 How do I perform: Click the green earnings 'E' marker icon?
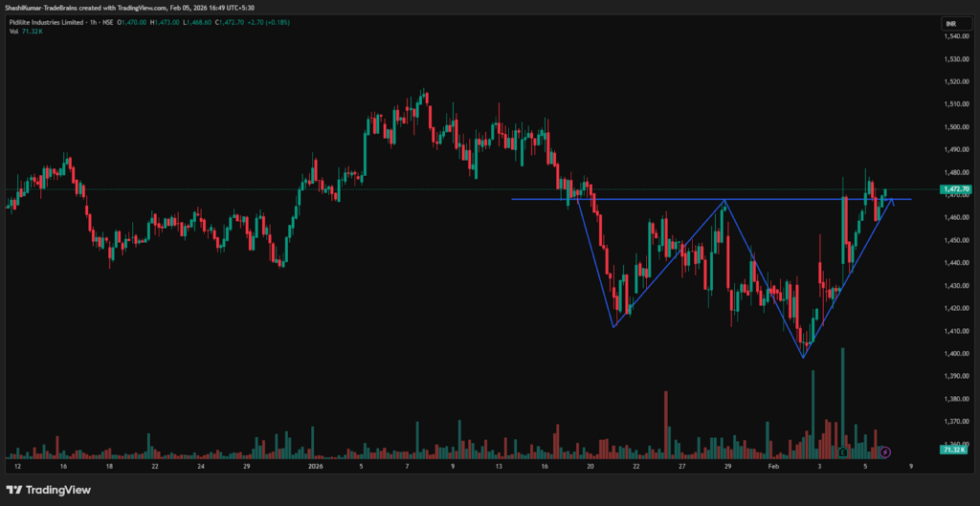(842, 451)
